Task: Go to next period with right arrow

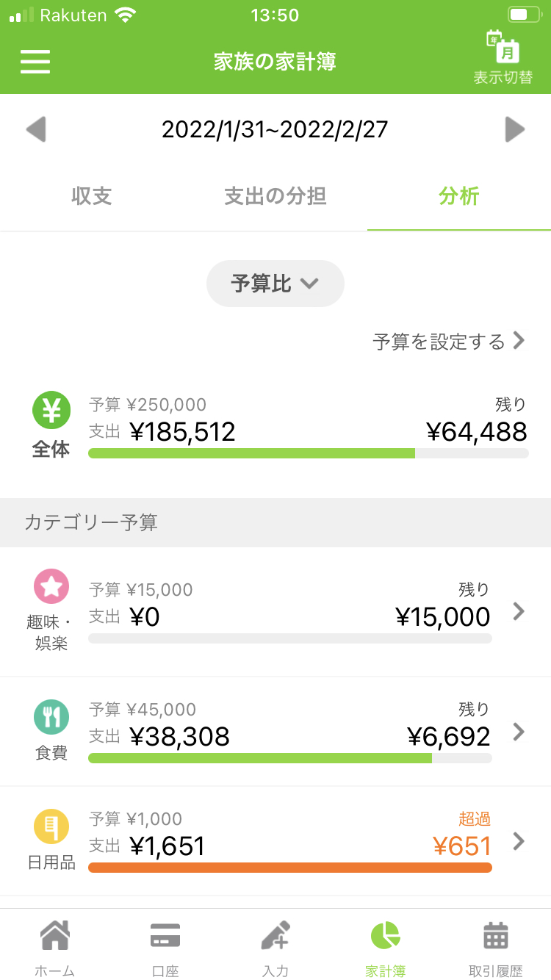Action: pos(515,129)
